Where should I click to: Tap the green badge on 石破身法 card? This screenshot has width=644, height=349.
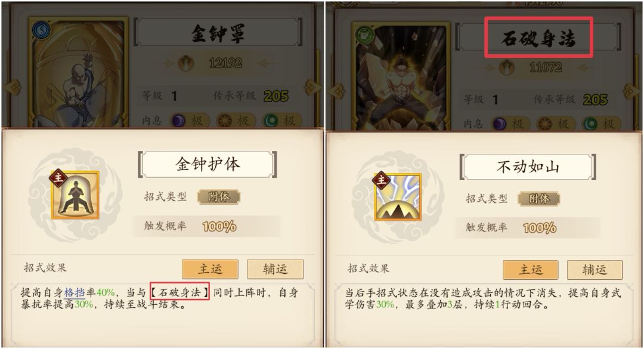point(364,35)
